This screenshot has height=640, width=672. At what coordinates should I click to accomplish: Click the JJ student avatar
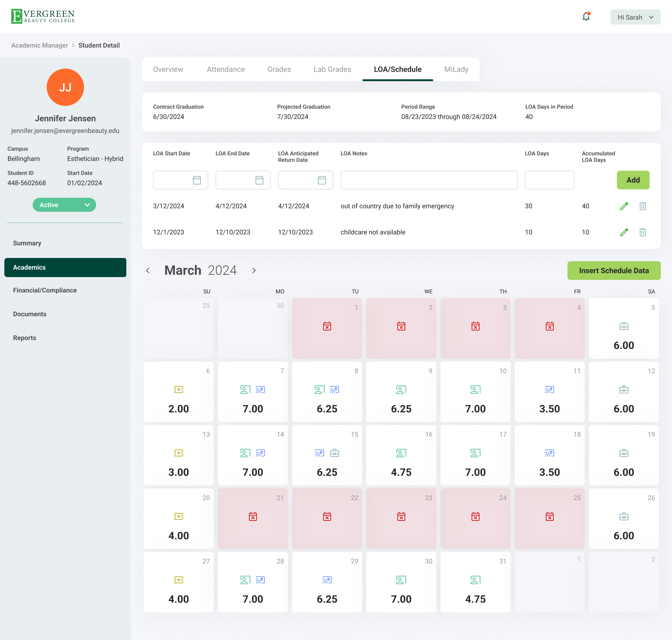click(65, 87)
